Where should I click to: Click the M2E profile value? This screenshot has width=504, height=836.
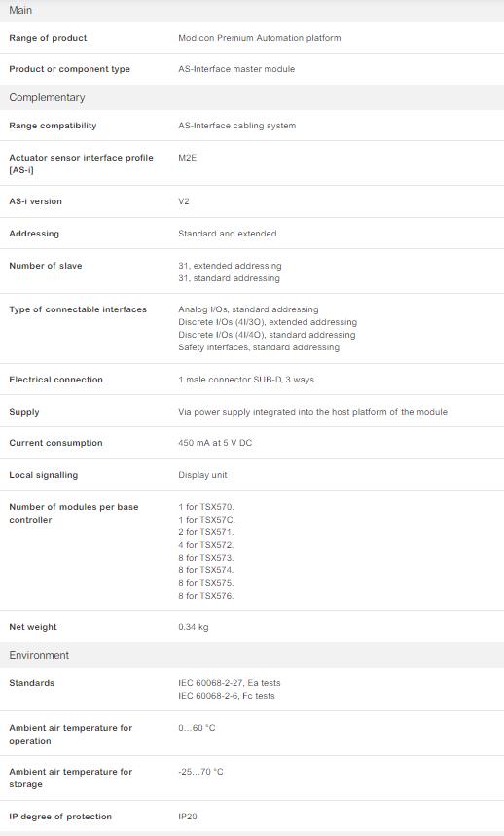[x=188, y=158]
